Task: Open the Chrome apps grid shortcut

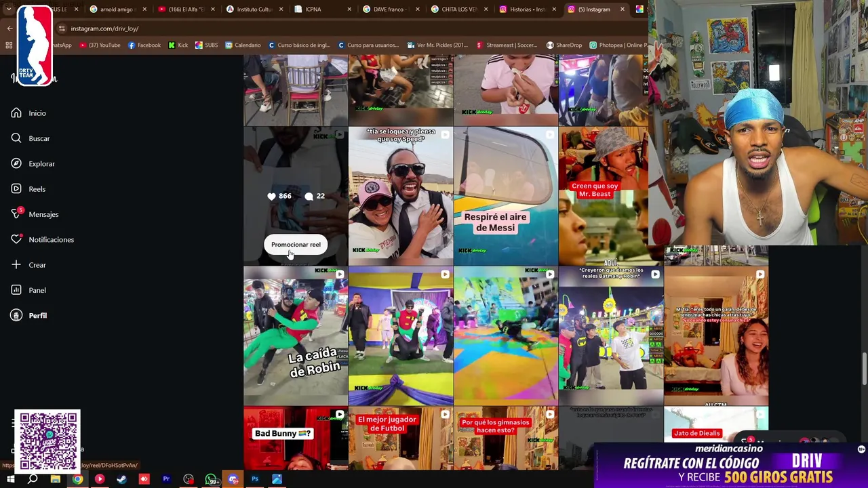Action: (x=9, y=45)
